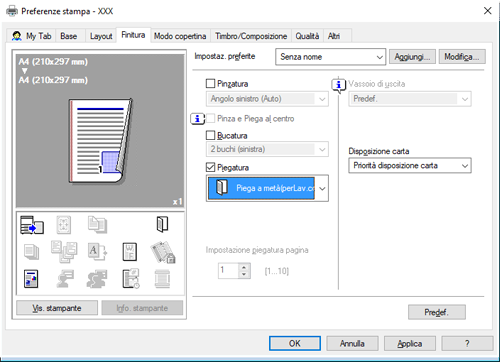Click the info icon beside Vassoio di uscita
This screenshot has height=362, width=500.
pyautogui.click(x=339, y=85)
